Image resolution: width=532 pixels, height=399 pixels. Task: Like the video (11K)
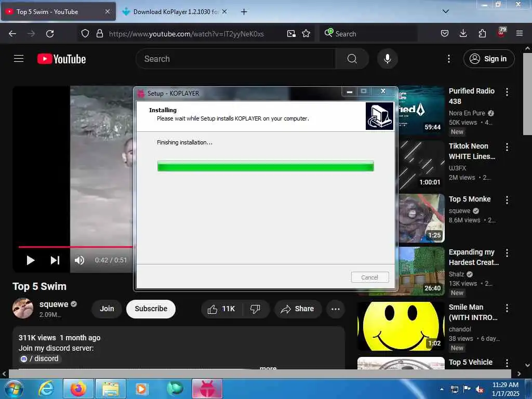tap(222, 309)
